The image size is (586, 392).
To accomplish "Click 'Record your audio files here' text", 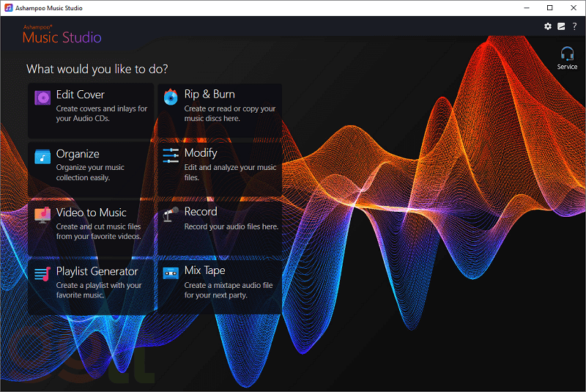I will click(x=231, y=227).
